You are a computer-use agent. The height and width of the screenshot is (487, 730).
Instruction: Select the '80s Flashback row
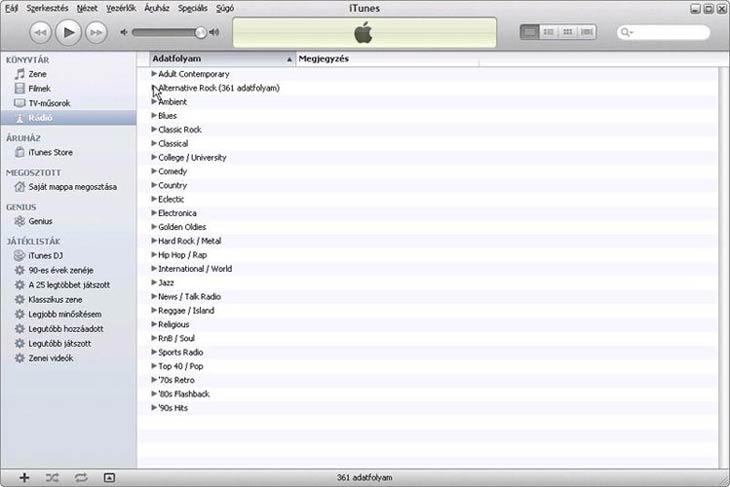[x=427, y=394]
